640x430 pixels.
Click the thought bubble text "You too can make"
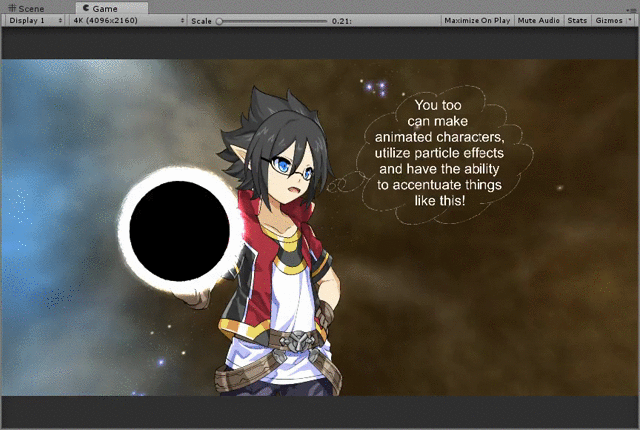tap(438, 113)
